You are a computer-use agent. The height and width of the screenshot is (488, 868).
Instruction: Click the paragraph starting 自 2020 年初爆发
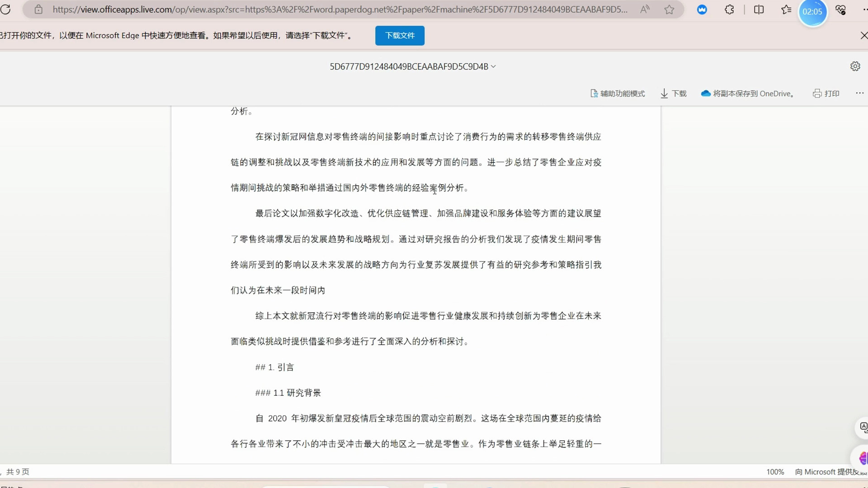click(416, 431)
